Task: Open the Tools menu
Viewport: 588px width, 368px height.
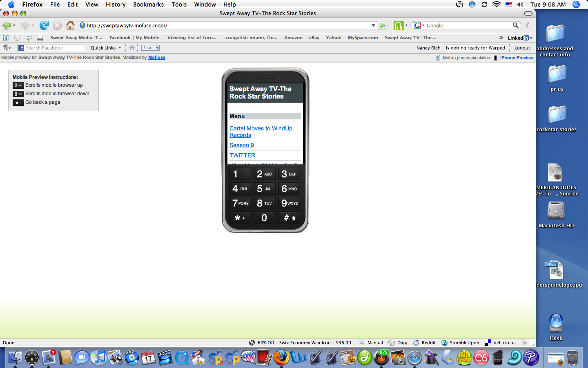Action: 179,4
